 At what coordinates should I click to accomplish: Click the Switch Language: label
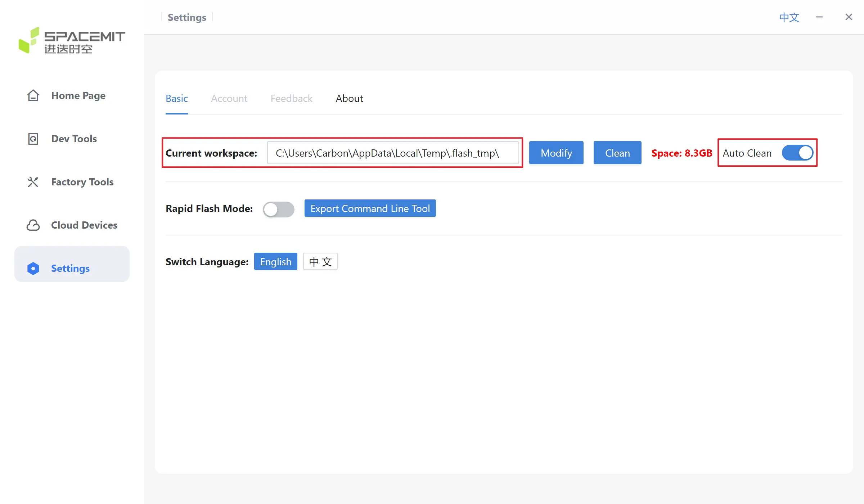207,262
